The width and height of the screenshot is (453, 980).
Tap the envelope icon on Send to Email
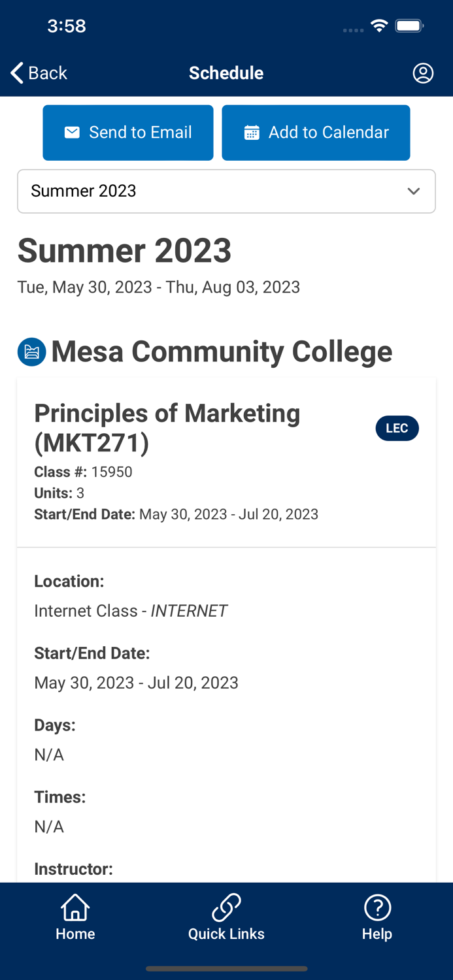pyautogui.click(x=71, y=132)
